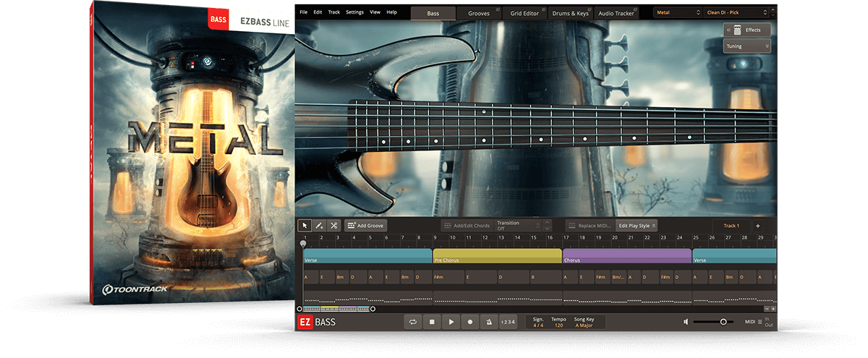This screenshot has width=868, height=358.
Task: Click the song overview minimap bar
Action: tap(336, 309)
